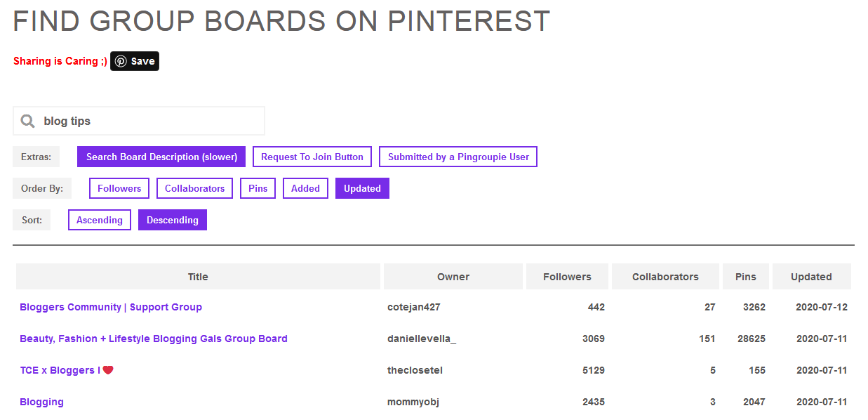This screenshot has height=420, width=868.
Task: Select Collaborators under Order By
Action: point(194,188)
